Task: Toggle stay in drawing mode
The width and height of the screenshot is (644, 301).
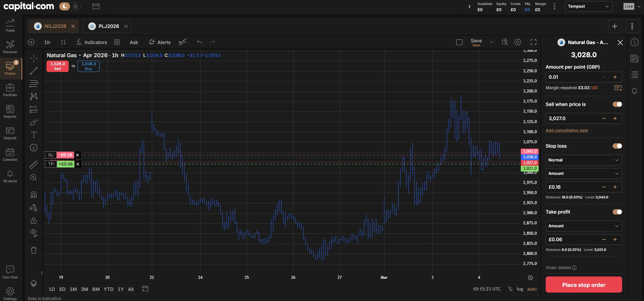Action: tap(34, 208)
